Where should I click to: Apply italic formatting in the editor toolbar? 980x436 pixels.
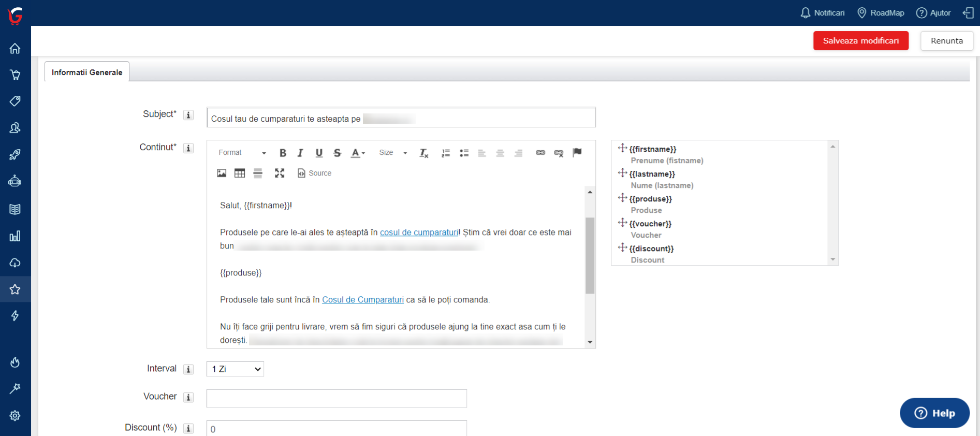tap(300, 153)
